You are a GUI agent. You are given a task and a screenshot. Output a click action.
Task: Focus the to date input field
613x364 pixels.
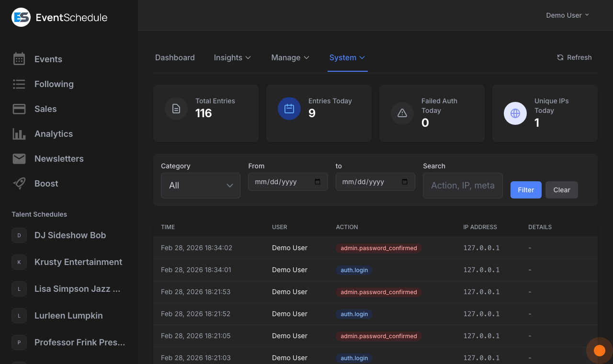pyautogui.click(x=375, y=182)
